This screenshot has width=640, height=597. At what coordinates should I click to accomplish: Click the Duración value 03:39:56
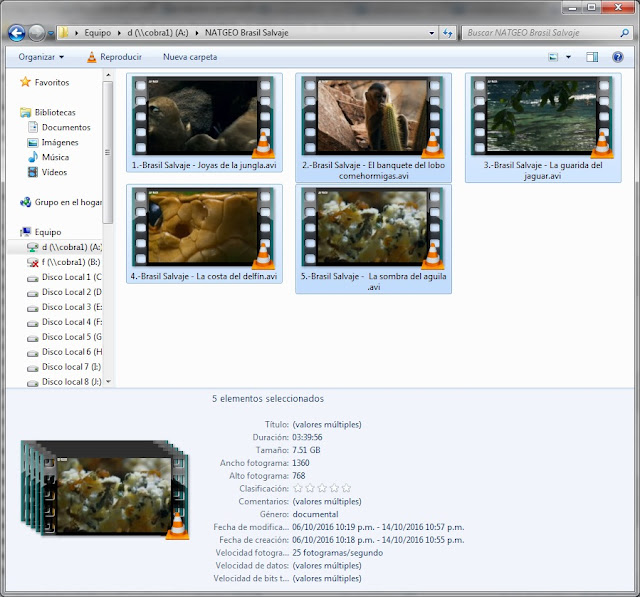click(307, 437)
